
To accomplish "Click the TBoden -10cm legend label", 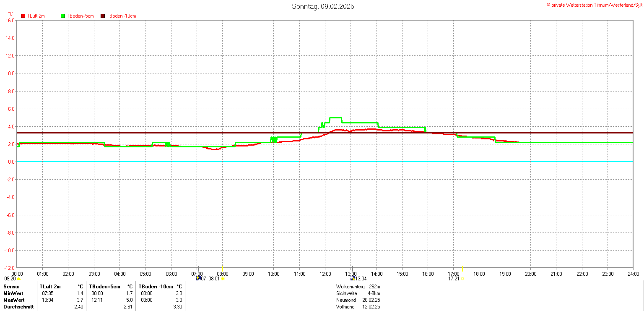I will pos(121,16).
